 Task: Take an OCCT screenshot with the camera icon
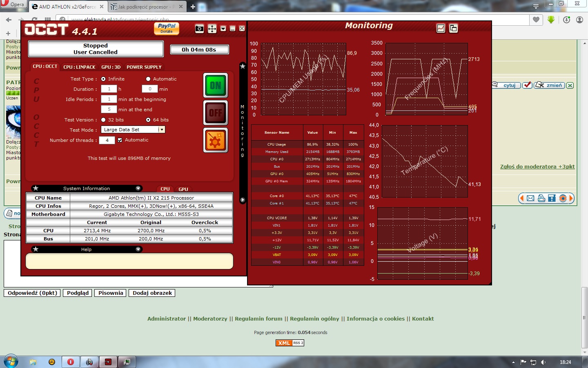[x=199, y=29]
